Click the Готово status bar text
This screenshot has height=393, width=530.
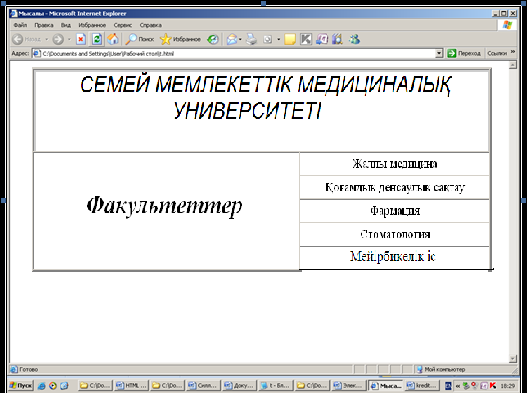click(x=29, y=369)
